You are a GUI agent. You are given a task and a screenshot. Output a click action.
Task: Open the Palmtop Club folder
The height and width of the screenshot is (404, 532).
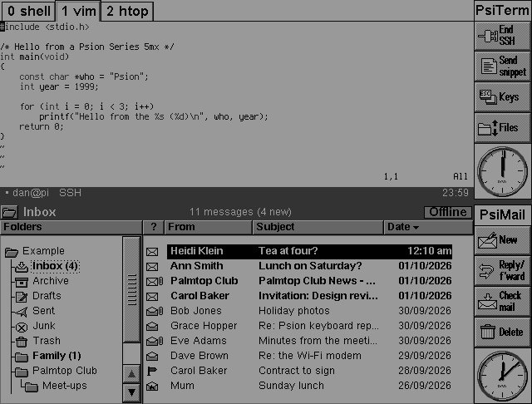65,371
